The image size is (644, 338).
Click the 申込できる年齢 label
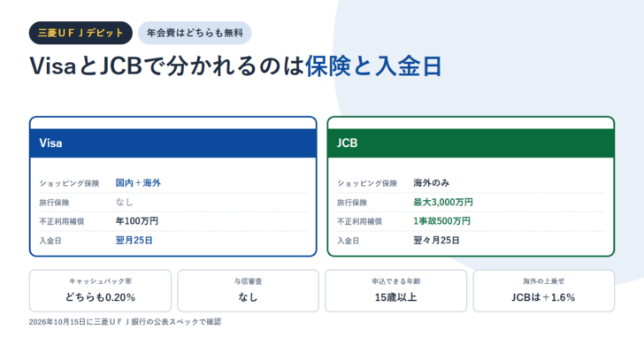pos(396,281)
